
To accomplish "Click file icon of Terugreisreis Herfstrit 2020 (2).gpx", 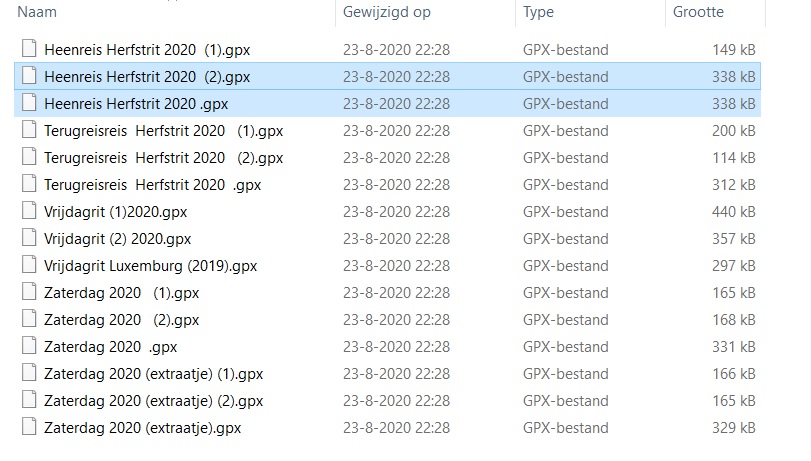I will click(x=29, y=156).
